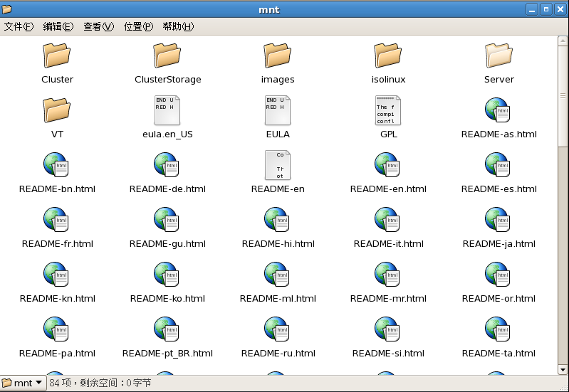Expand the mnt location dropdown in status bar
The width and height of the screenshot is (569, 392).
(24, 383)
